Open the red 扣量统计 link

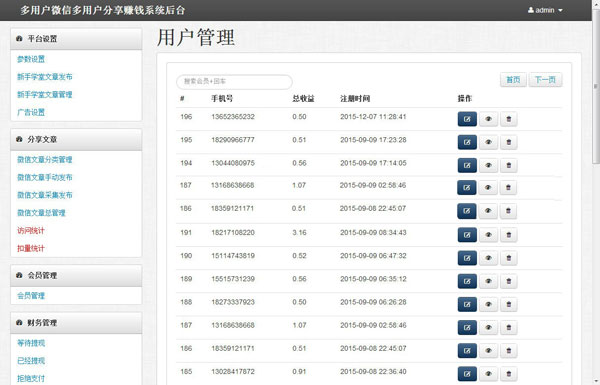pyautogui.click(x=31, y=248)
